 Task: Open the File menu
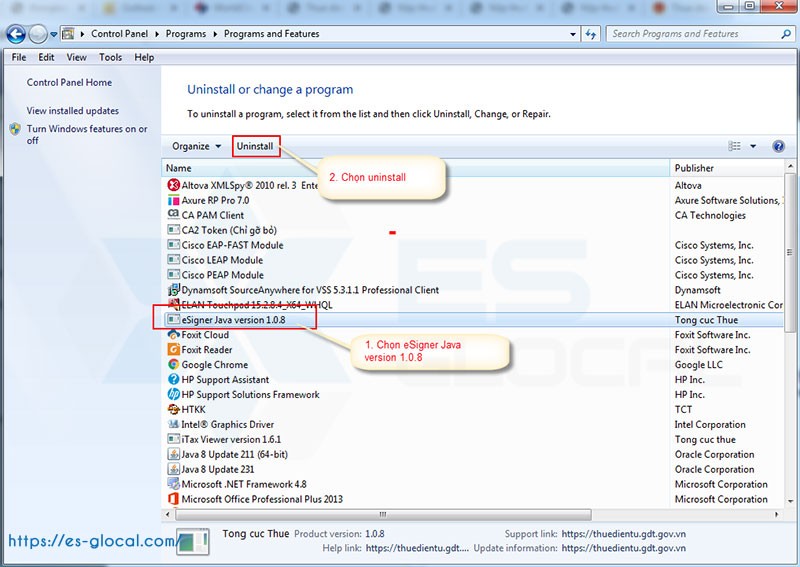[19, 57]
